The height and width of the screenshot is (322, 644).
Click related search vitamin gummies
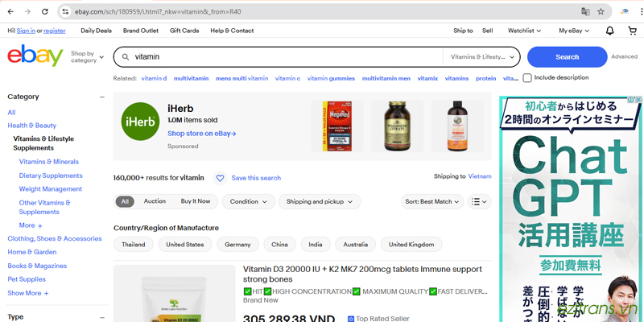click(x=331, y=78)
